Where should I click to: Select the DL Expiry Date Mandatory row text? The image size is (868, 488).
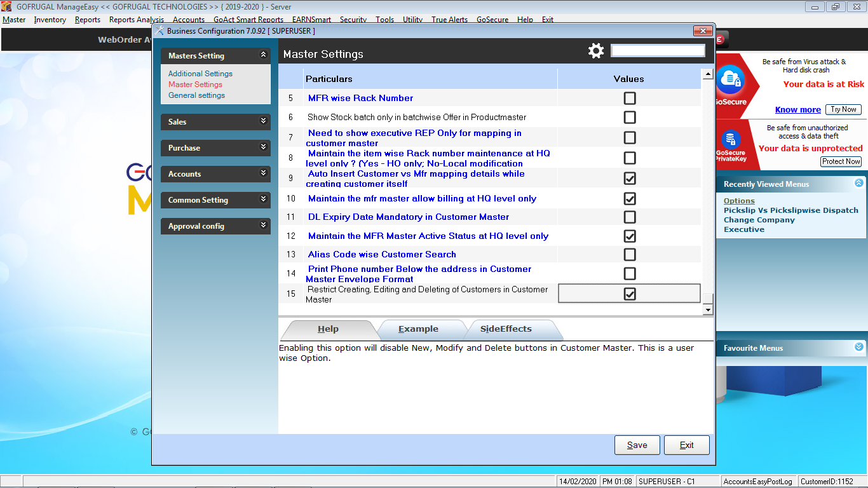[x=409, y=217]
